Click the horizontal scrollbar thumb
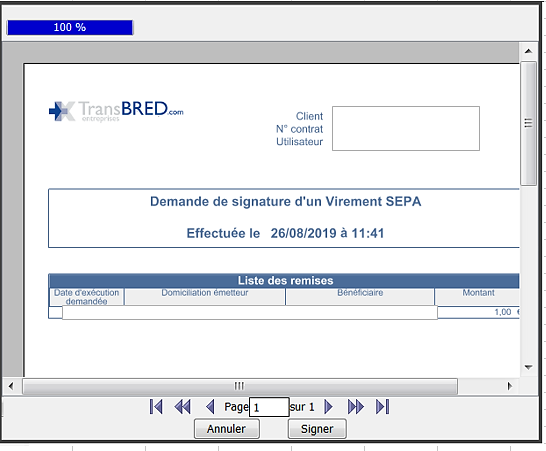This screenshot has height=451, width=546. pos(240,386)
